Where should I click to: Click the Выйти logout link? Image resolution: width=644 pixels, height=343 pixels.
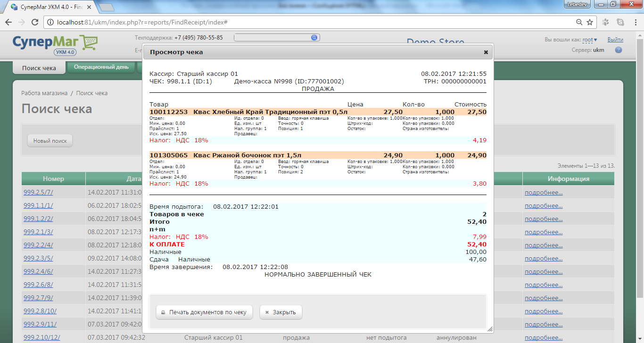point(615,40)
